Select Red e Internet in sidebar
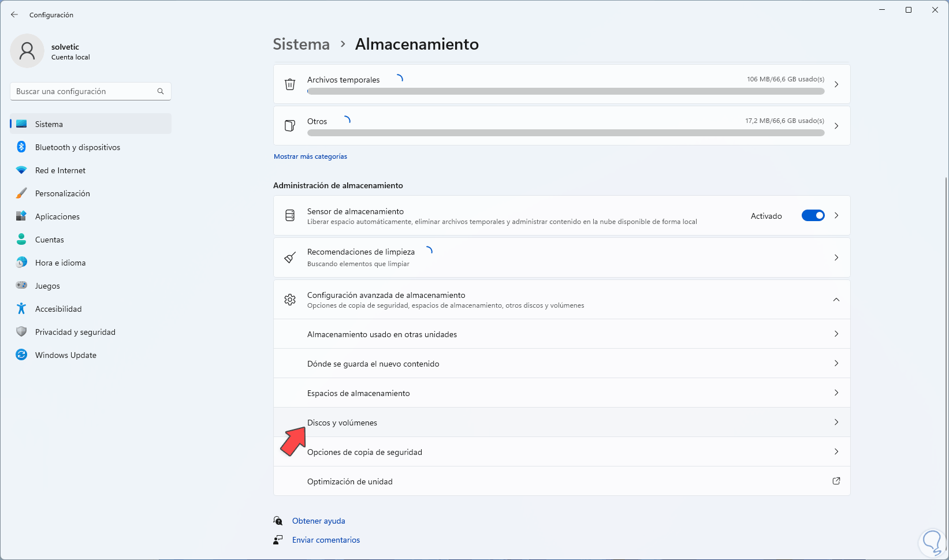The height and width of the screenshot is (560, 949). 60,170
